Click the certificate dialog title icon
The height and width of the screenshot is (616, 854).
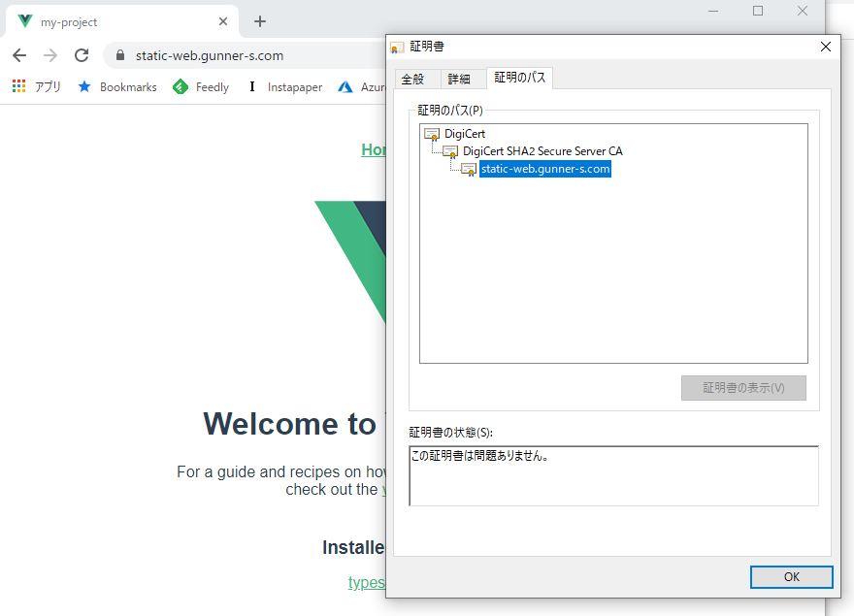click(x=397, y=48)
